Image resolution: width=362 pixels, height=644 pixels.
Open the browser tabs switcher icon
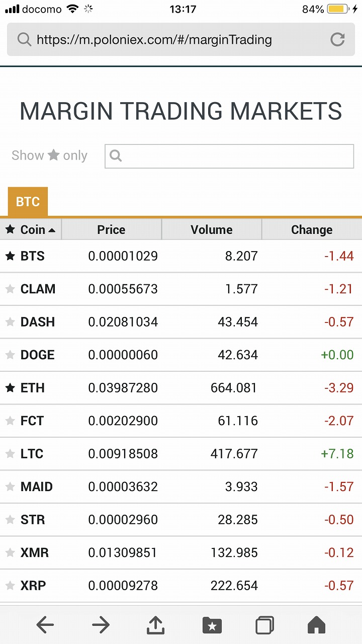coord(264,625)
